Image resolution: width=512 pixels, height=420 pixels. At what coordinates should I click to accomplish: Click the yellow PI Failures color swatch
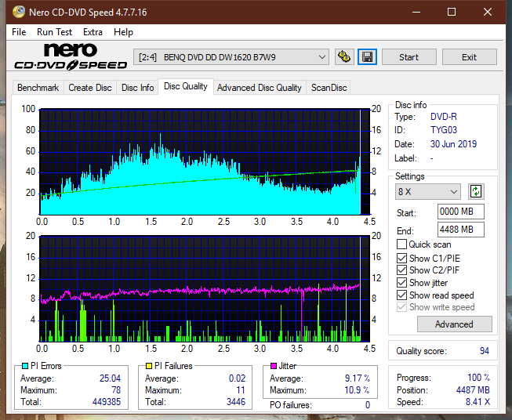pos(149,366)
